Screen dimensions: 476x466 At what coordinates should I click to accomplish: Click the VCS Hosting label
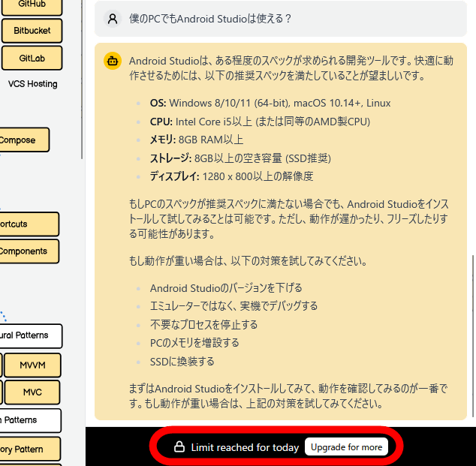click(x=32, y=84)
